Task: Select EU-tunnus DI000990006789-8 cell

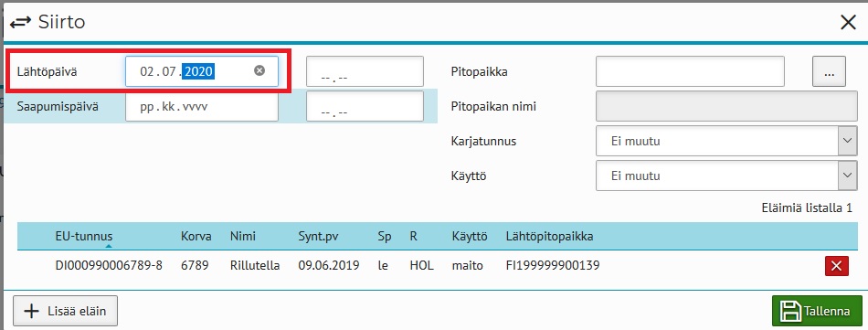Action: (x=109, y=266)
